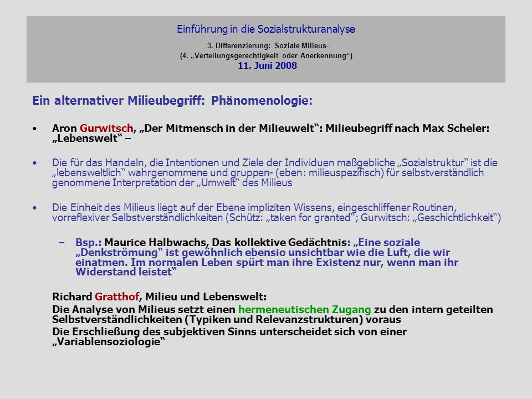532x399 pixels.
Task: Select the line '3. Differenzierung: Soziale Milieus-'
Action: point(268,46)
